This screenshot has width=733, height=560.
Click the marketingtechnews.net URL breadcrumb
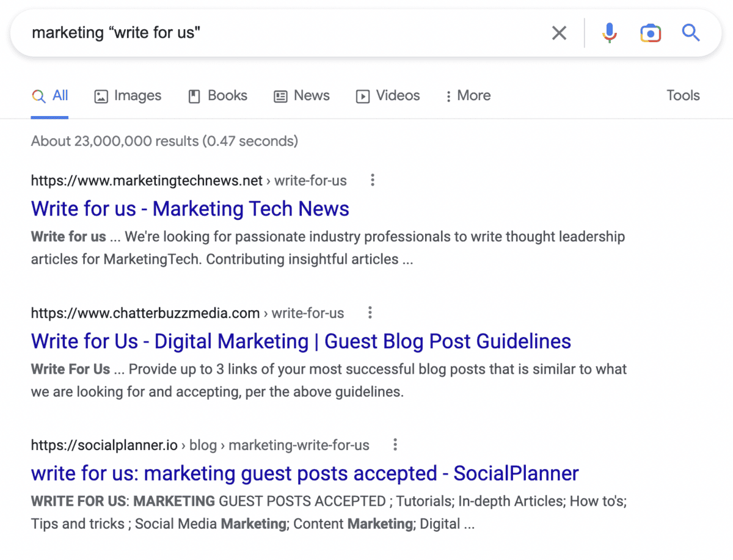(x=189, y=181)
